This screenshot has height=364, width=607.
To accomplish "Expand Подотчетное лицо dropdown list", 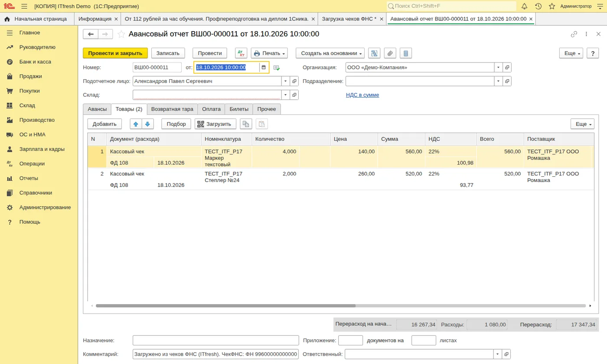I will tap(286, 81).
